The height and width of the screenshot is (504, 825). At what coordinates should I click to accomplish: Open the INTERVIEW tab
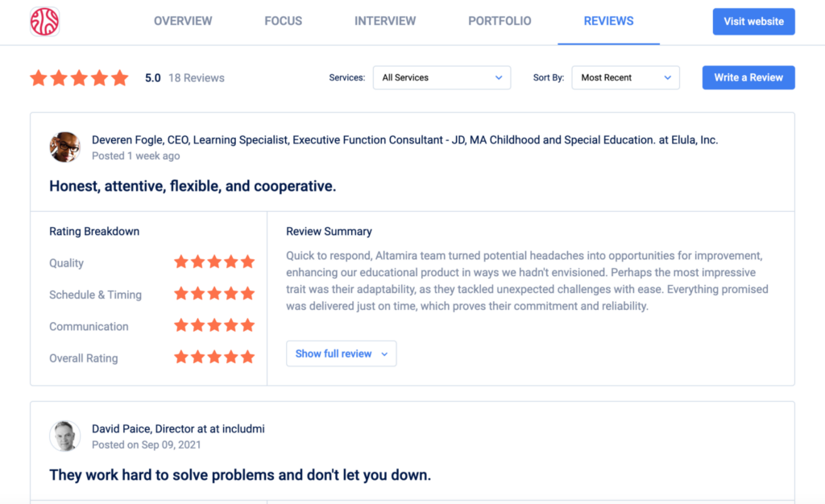pos(384,21)
